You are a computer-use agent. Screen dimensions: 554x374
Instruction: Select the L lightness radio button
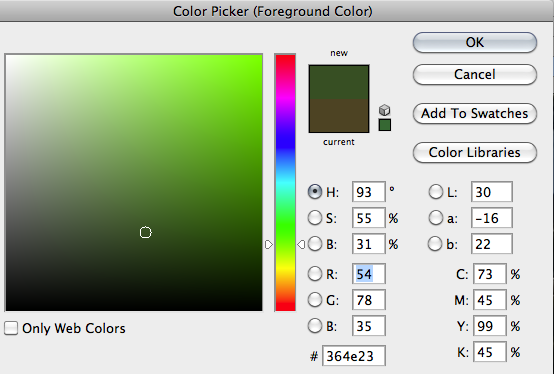[x=436, y=192]
